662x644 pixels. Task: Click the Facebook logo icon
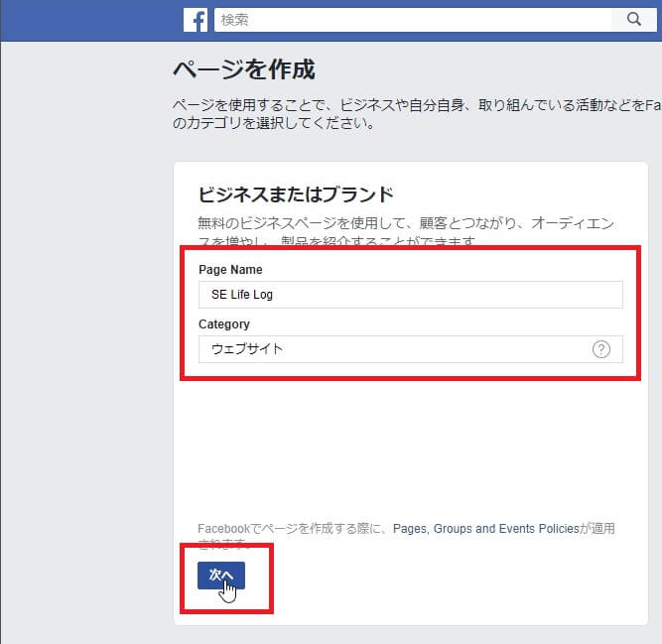[x=197, y=20]
